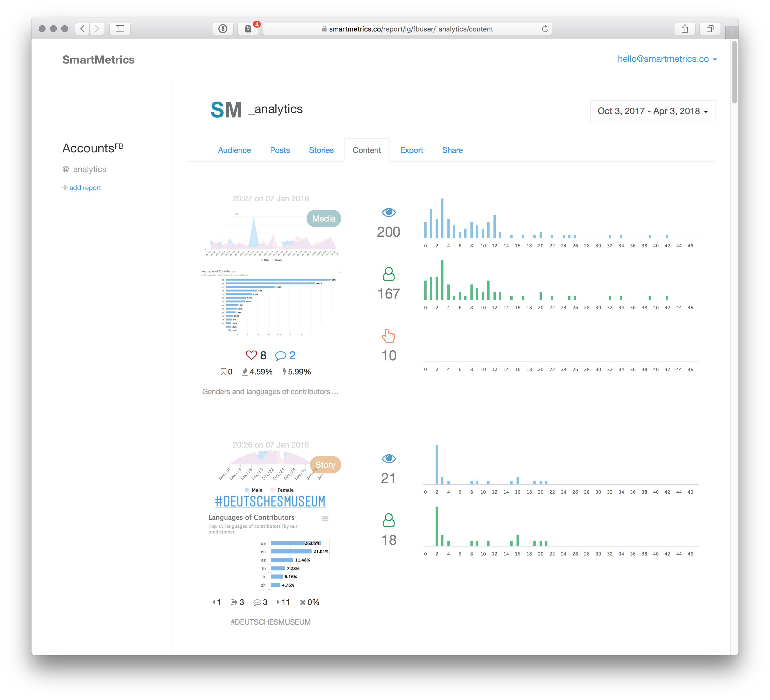Image resolution: width=770 pixels, height=700 pixels.
Task: Click the lightning engagement icon beside 5.99%
Action: coord(285,371)
